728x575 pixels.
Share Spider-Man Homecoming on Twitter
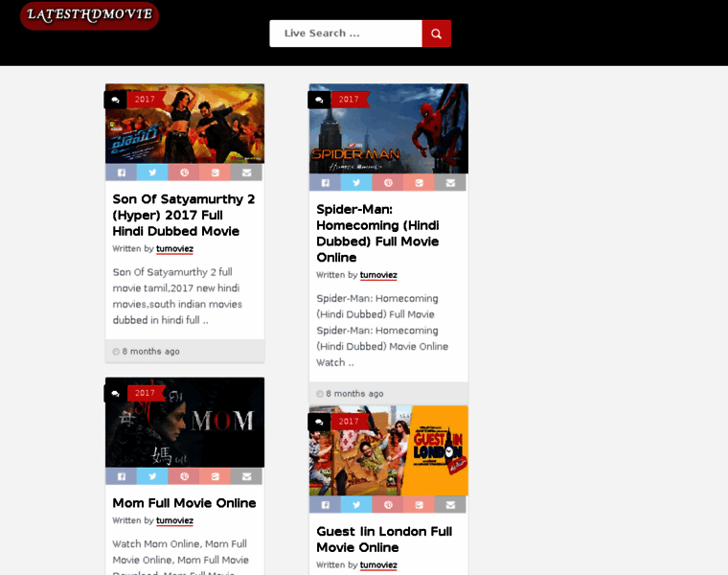356,182
